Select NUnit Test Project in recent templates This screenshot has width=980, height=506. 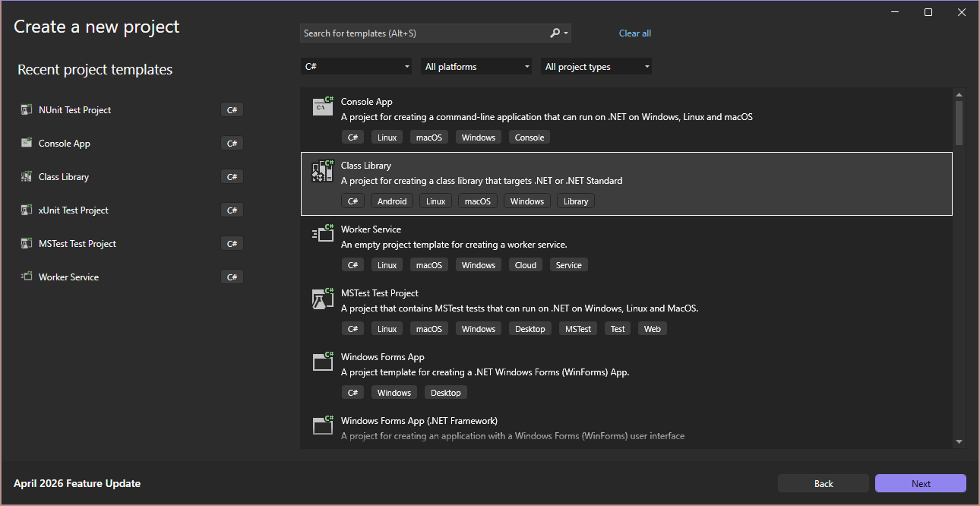(x=131, y=109)
